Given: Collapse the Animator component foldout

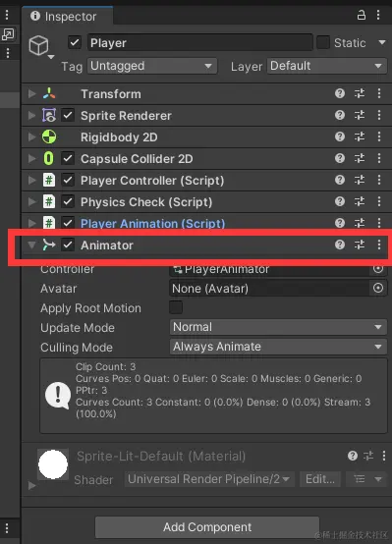Looking at the screenshot, I should (x=32, y=245).
